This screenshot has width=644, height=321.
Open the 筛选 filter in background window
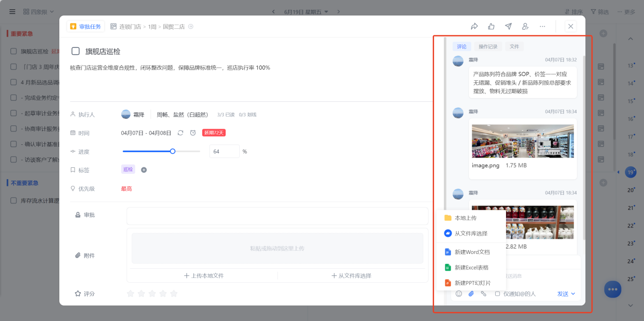(x=599, y=11)
